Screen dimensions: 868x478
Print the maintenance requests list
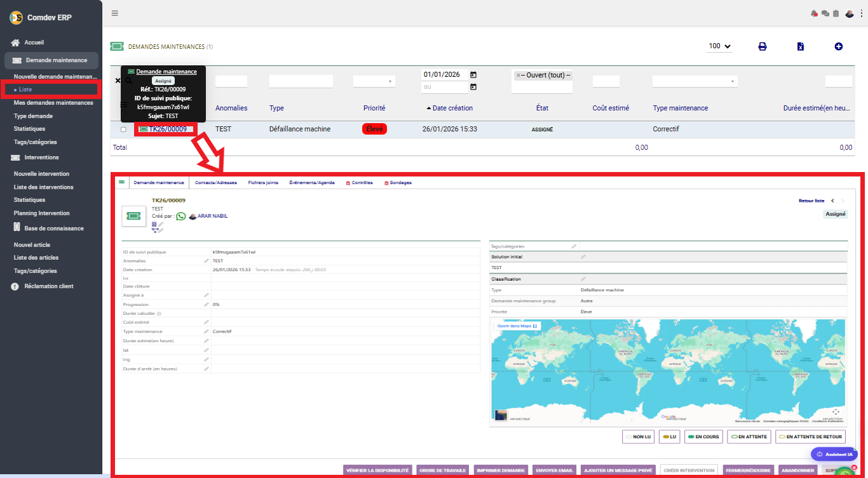(763, 46)
